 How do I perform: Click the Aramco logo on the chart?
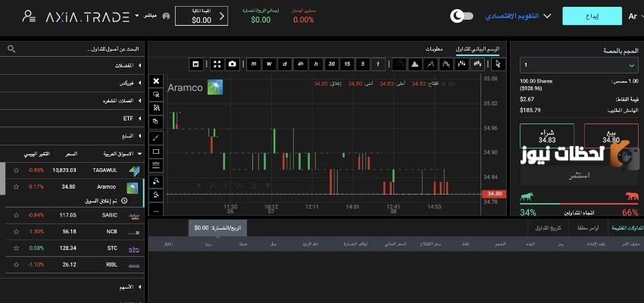pos(215,87)
